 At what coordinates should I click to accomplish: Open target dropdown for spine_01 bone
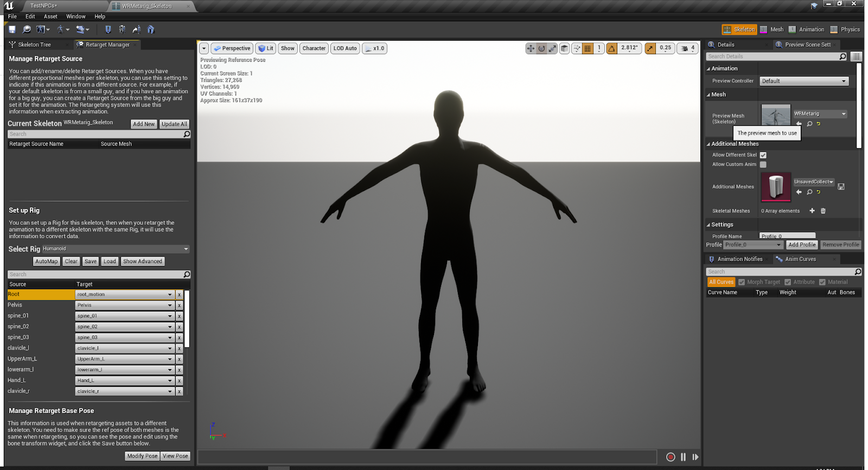pos(124,316)
